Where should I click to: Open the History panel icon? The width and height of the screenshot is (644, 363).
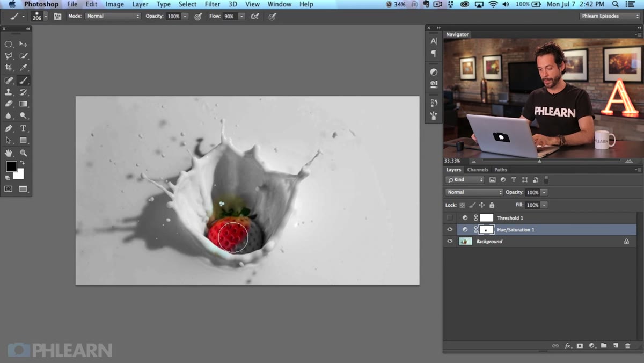click(434, 103)
